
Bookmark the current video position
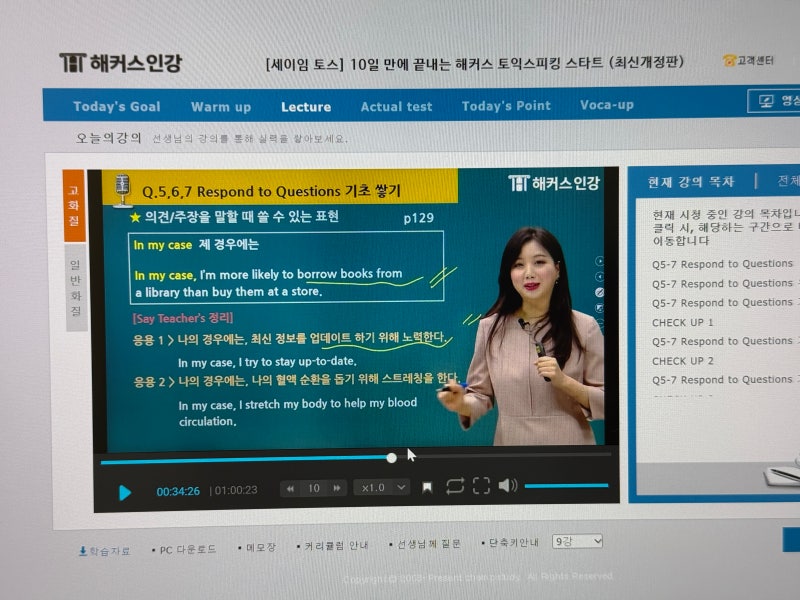[x=428, y=489]
